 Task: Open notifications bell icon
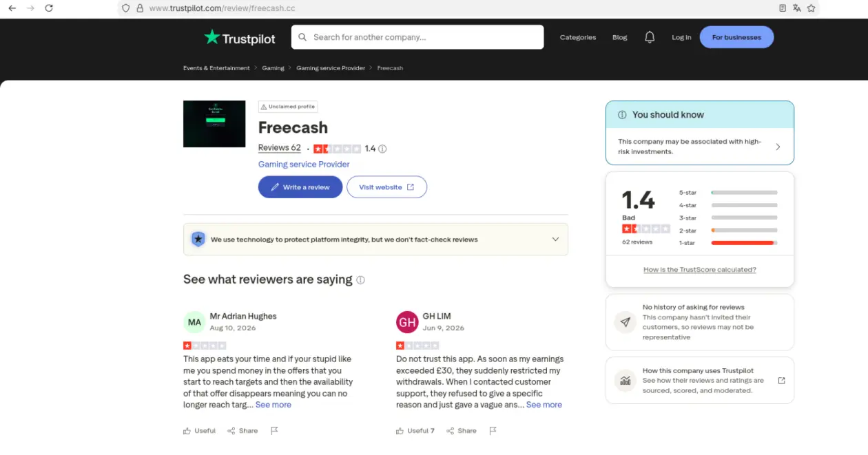point(650,37)
